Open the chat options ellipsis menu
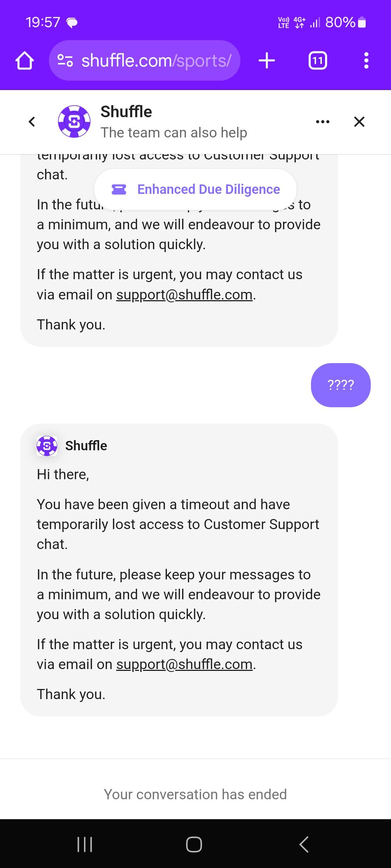Screen dimensions: 391x868 [323, 122]
